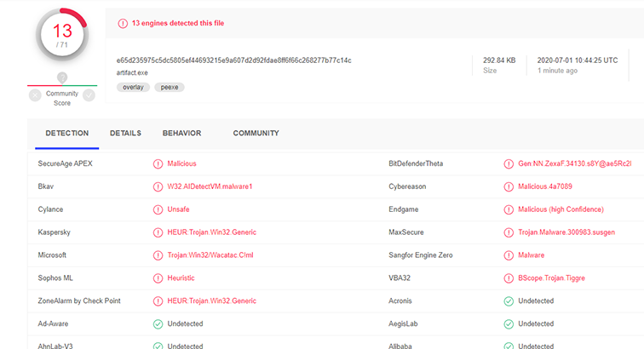Click the BitDefenderTheta alert icon
The height and width of the screenshot is (349, 644).
tap(509, 163)
